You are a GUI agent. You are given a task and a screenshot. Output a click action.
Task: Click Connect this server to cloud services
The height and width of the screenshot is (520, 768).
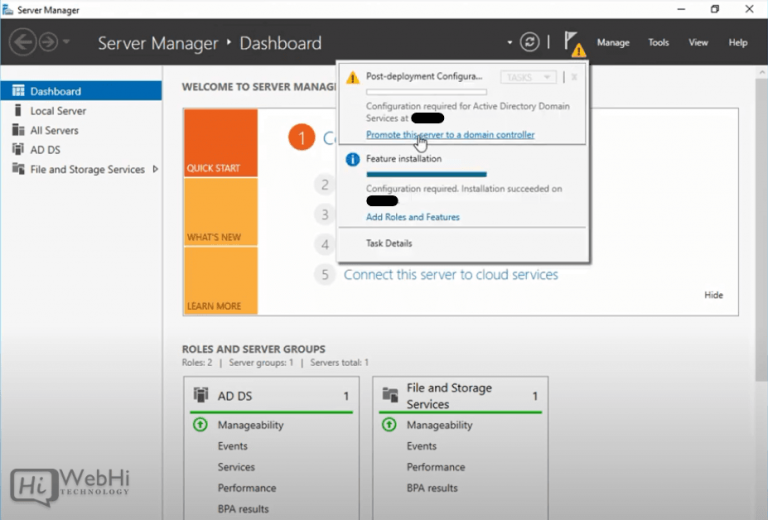450,274
